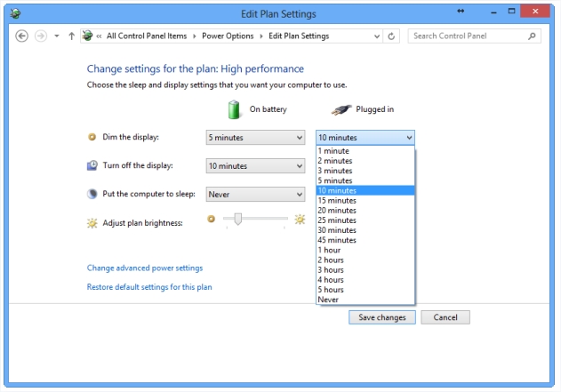Choose 1 hour from the list
This screenshot has height=392, width=561.
tap(365, 250)
